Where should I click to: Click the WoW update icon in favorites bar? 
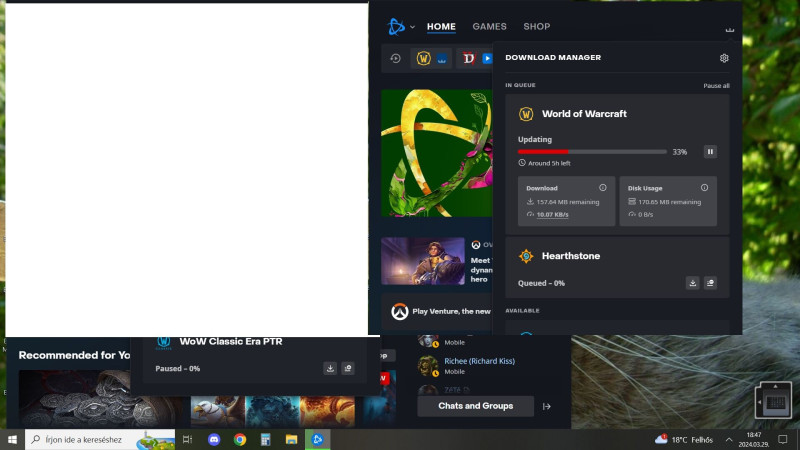pos(442,59)
